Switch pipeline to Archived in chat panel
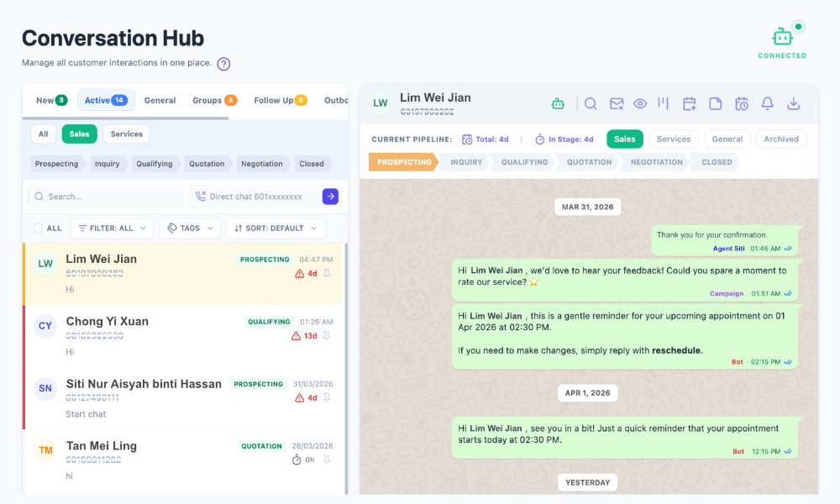The width and height of the screenshot is (840, 504). pos(781,139)
